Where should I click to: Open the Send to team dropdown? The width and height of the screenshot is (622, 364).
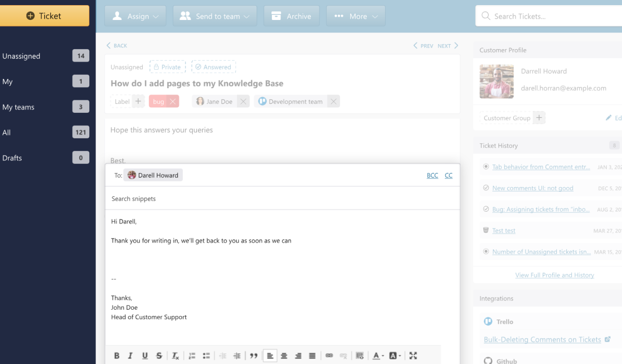(x=215, y=16)
